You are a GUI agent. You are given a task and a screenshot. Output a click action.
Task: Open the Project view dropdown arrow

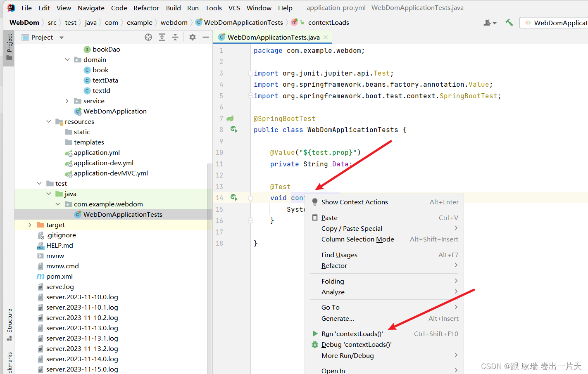62,38
